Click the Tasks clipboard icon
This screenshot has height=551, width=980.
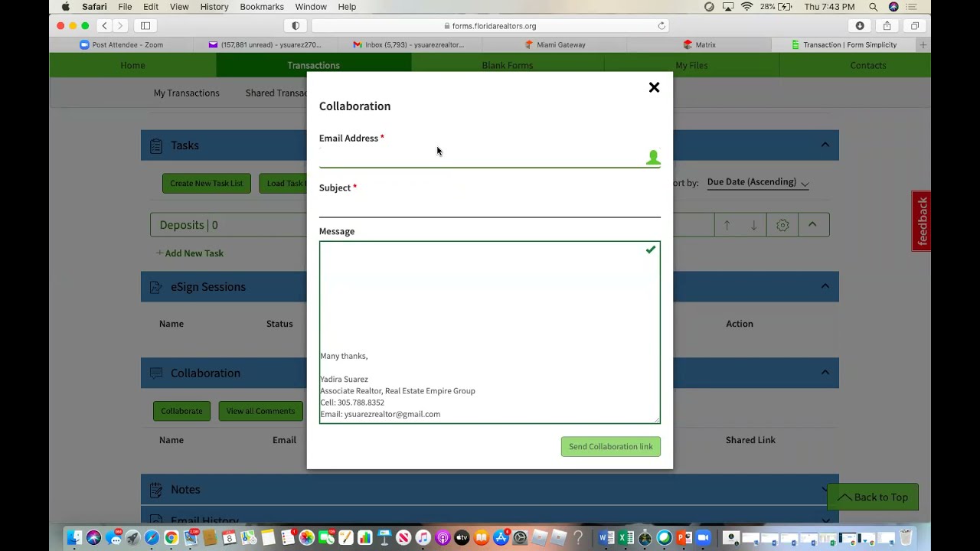click(x=156, y=145)
